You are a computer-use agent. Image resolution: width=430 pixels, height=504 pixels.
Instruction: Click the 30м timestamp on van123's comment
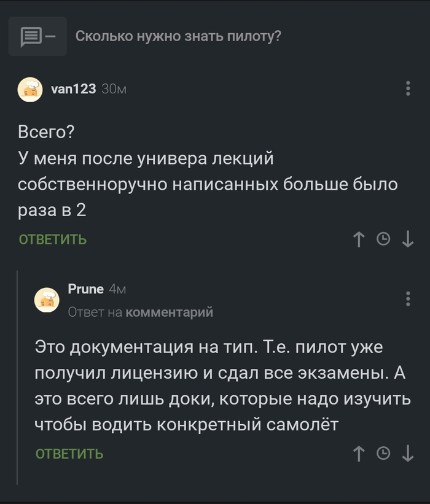point(114,89)
